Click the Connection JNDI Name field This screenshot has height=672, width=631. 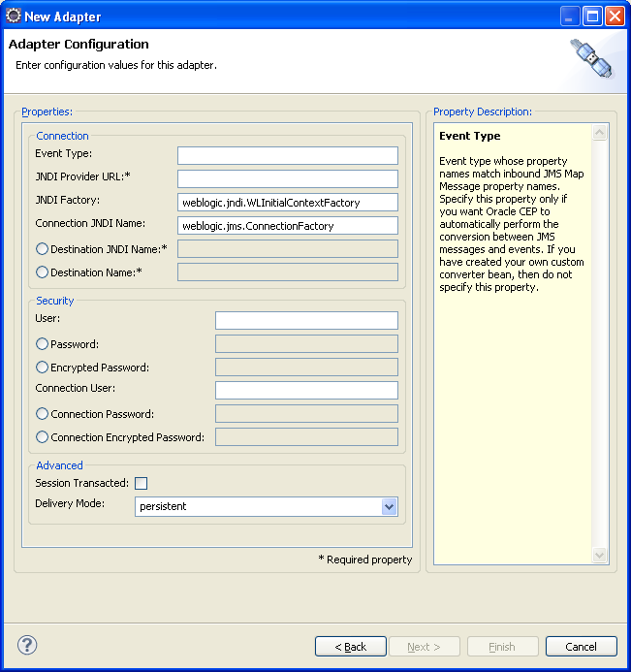tap(288, 225)
